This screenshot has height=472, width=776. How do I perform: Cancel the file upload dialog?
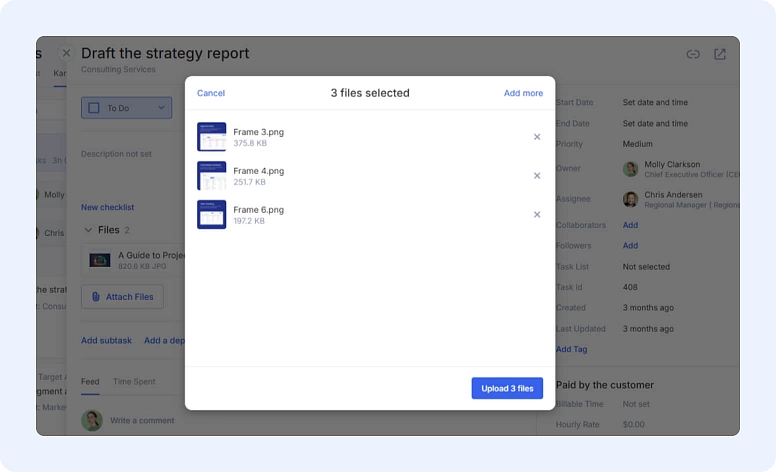[211, 93]
